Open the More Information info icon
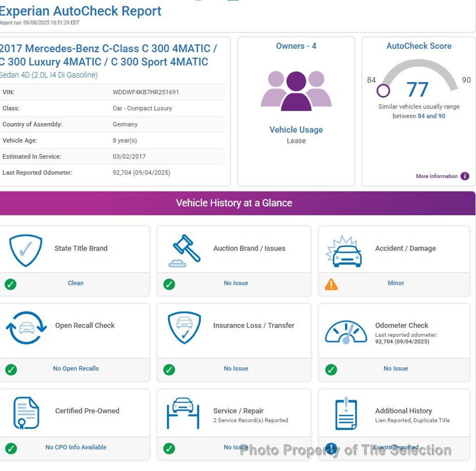 coord(465,176)
